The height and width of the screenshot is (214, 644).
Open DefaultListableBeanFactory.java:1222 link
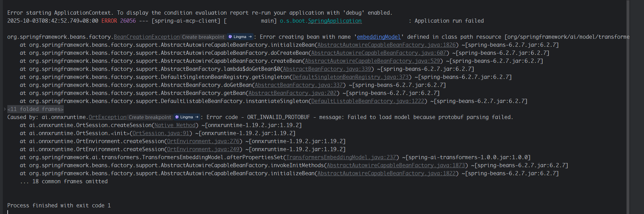pyautogui.click(x=367, y=101)
